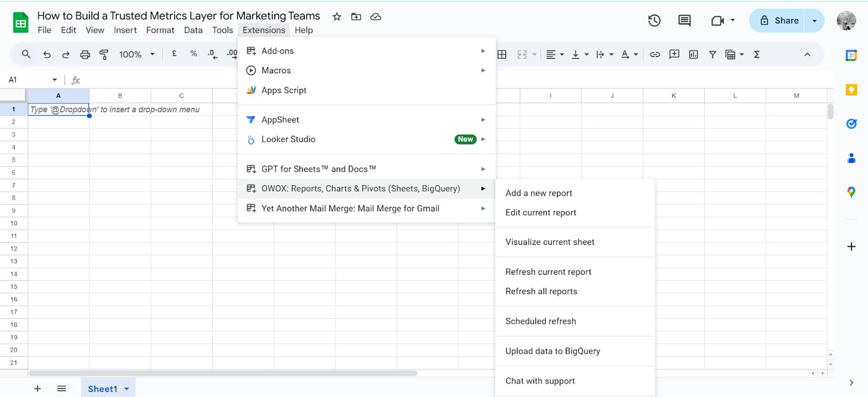Image resolution: width=868 pixels, height=397 pixels.
Task: Move document to folder icon
Action: [356, 17]
